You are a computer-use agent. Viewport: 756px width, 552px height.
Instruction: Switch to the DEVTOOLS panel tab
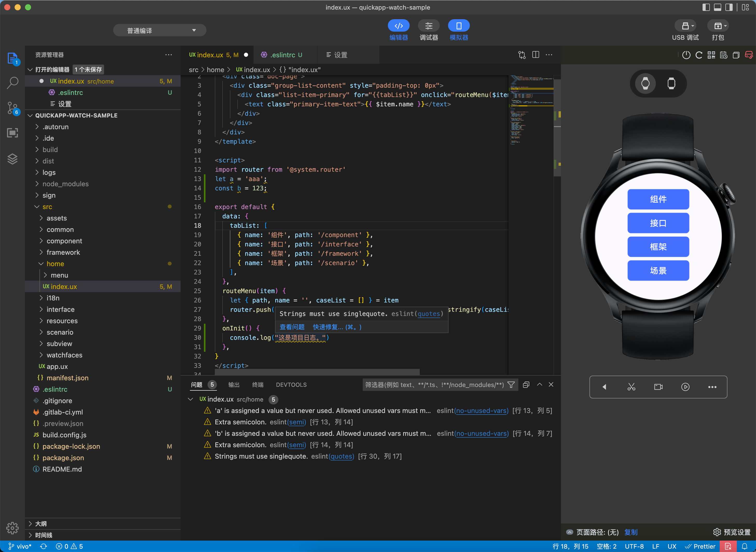[291, 385]
